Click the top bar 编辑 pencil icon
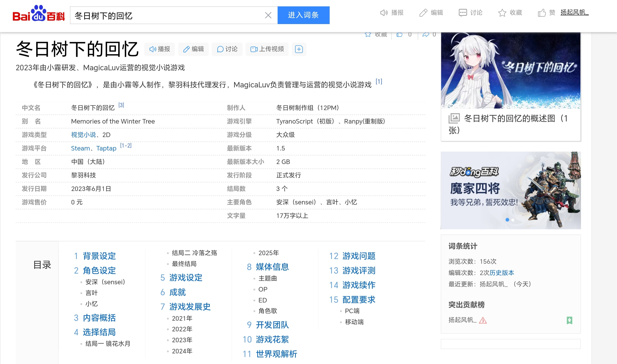Image resolution: width=617 pixels, height=364 pixels. 423,13
